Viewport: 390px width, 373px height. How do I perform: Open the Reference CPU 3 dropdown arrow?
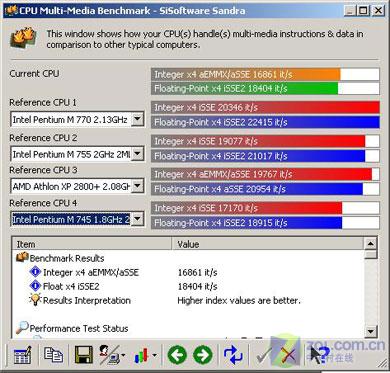pyautogui.click(x=137, y=186)
